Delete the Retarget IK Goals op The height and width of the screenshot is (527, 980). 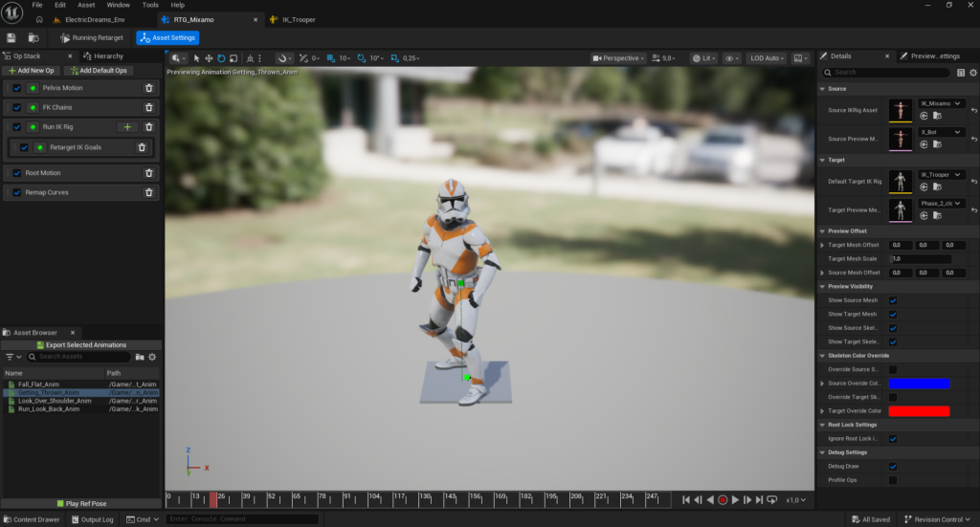point(142,147)
